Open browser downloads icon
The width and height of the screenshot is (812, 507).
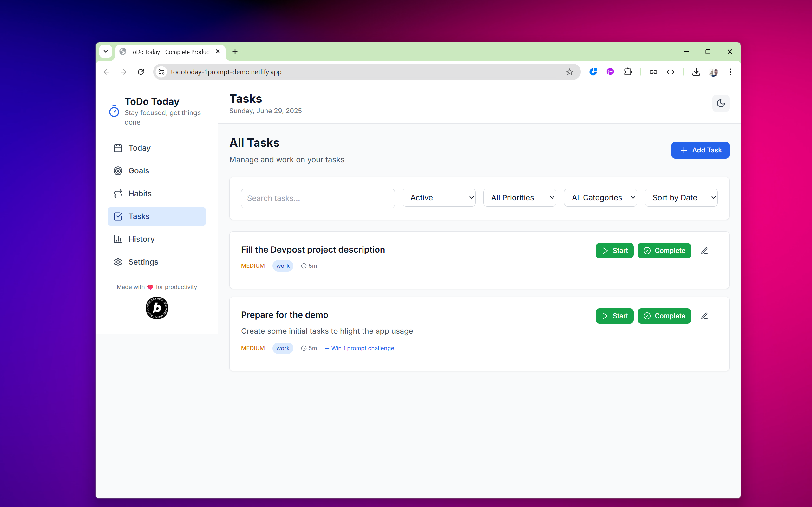(x=696, y=72)
